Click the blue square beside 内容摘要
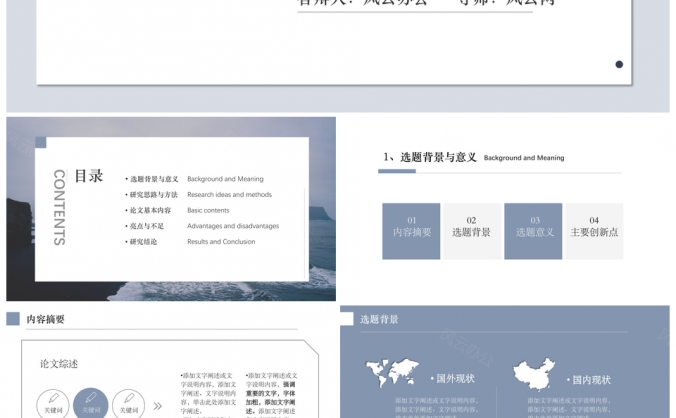Screen dimensions: 676x418 (13, 318)
